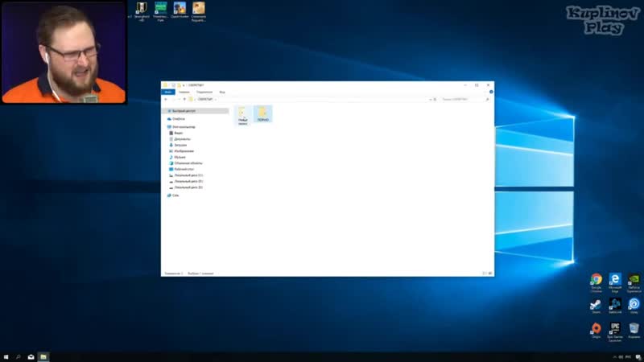644x362 pixels.
Task: Refresh the current folder view
Action: 435,99
